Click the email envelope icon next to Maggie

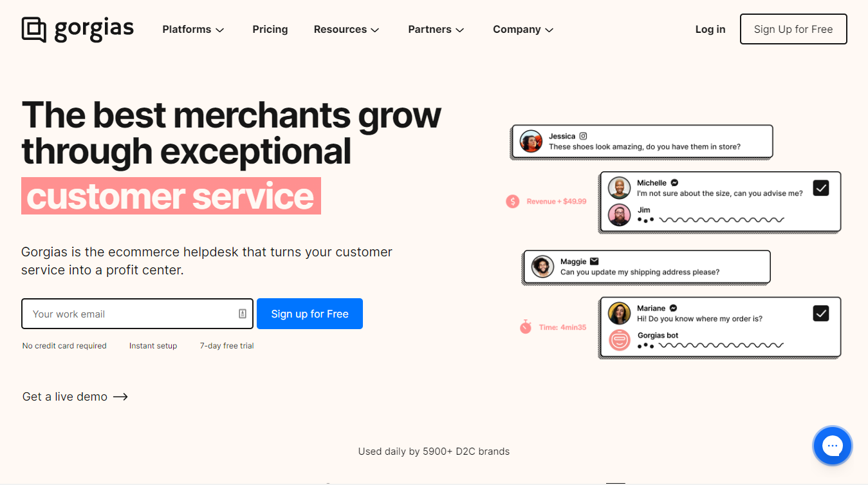[595, 262]
